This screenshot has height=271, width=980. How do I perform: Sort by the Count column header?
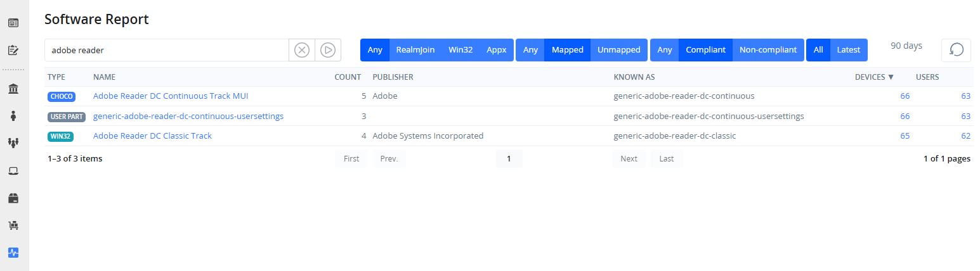[347, 77]
